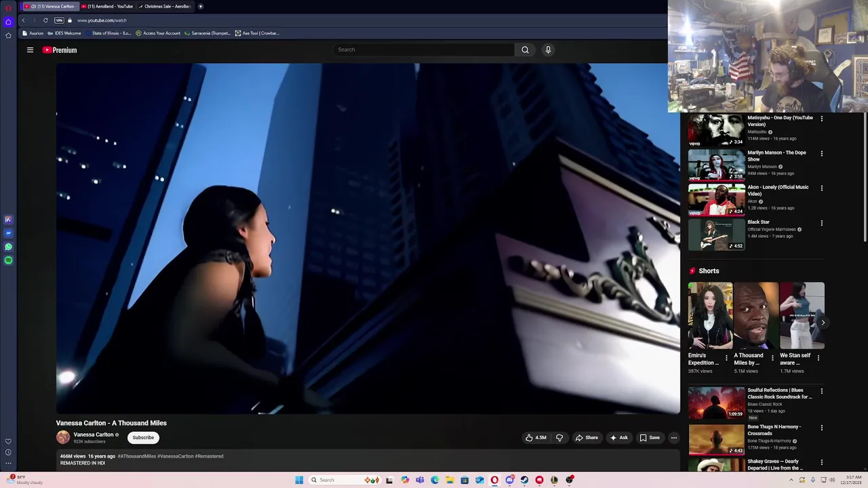Image resolution: width=868 pixels, height=488 pixels.
Task: Click in the YouTube search field
Action: click(x=424, y=49)
